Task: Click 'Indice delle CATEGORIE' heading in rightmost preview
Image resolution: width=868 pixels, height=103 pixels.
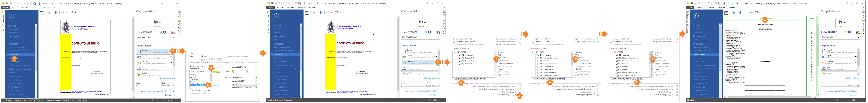Action: click(765, 24)
